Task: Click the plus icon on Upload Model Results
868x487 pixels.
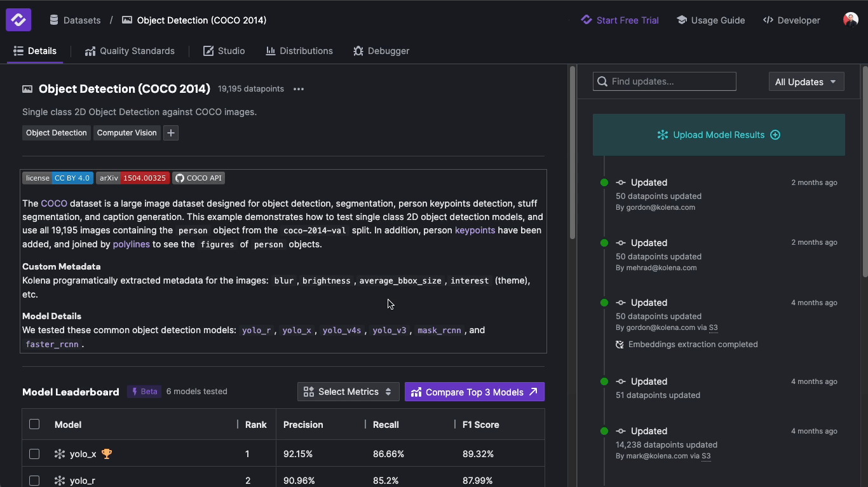Action: click(x=775, y=135)
